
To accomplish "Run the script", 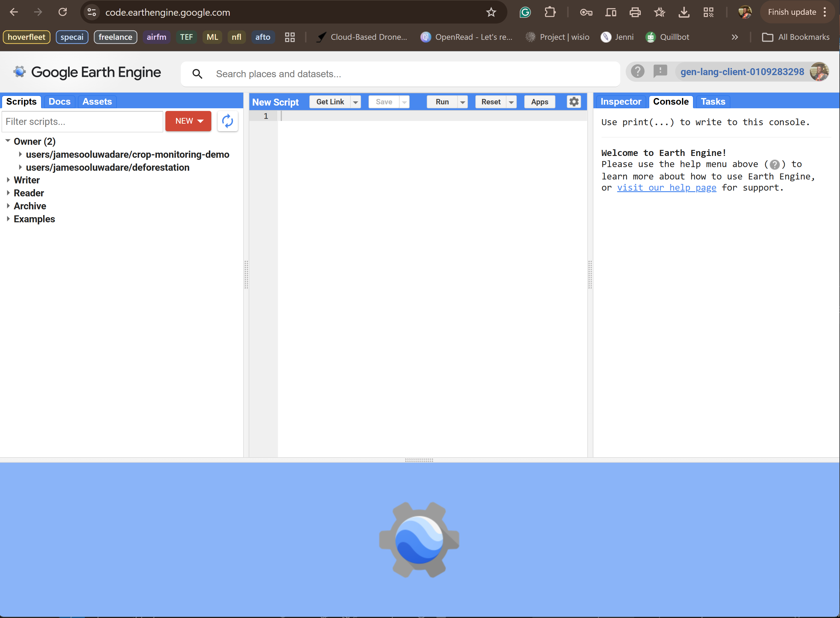I will pos(442,102).
